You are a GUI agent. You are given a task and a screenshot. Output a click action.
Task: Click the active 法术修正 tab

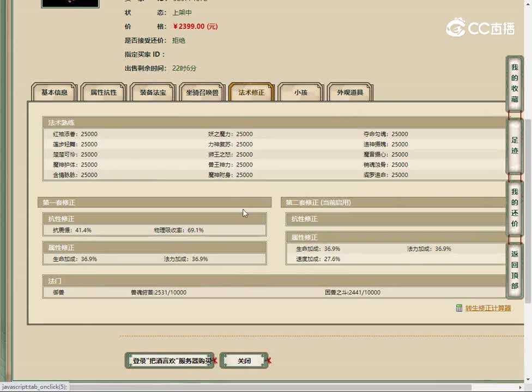[x=251, y=93]
